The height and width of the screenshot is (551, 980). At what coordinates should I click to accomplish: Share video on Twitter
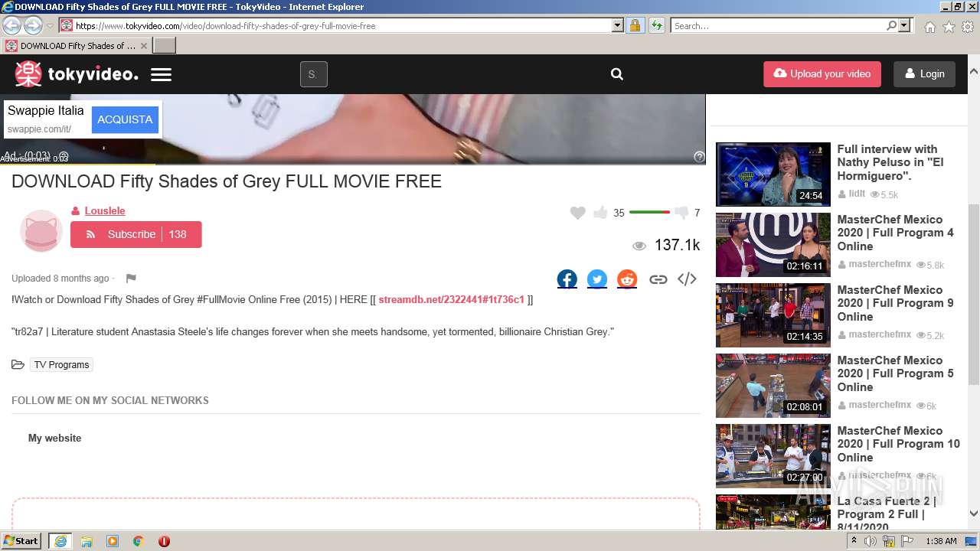tap(597, 279)
